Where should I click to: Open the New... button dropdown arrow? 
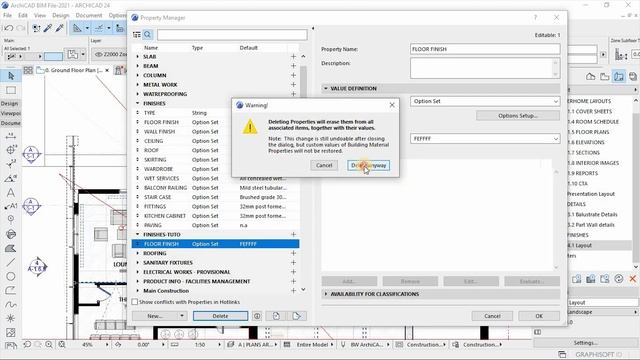[x=182, y=316]
